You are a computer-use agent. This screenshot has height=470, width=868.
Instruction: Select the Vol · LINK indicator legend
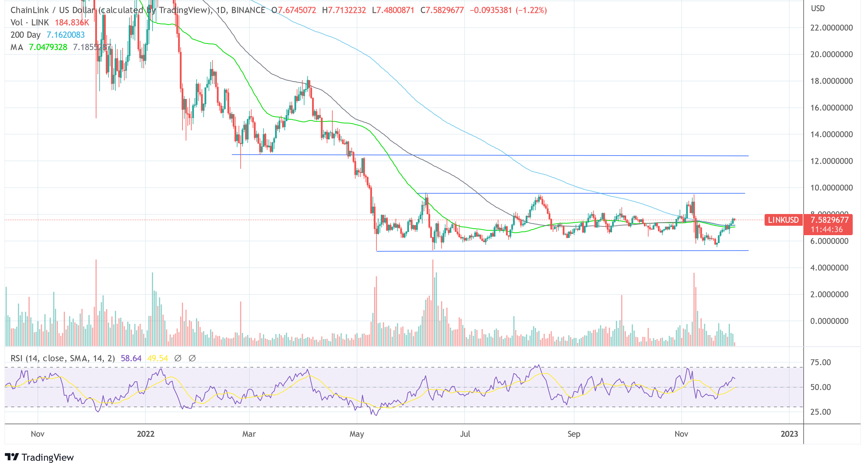(30, 23)
